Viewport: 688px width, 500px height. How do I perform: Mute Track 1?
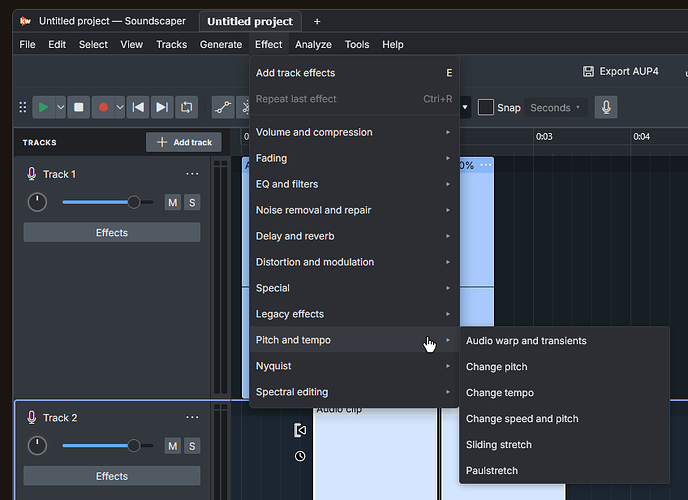(x=173, y=203)
